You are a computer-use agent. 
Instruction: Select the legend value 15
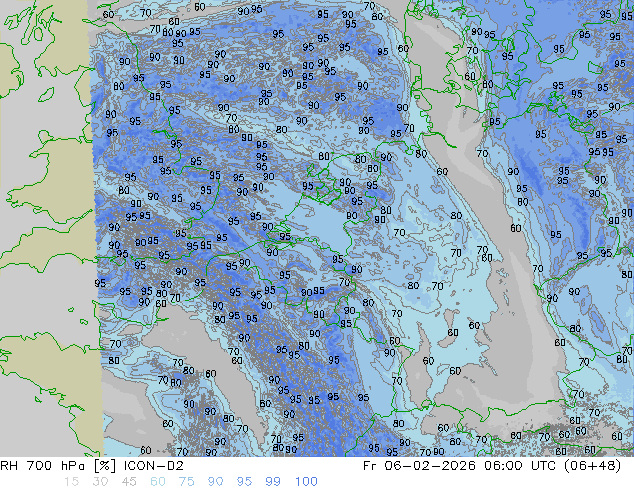tap(71, 482)
